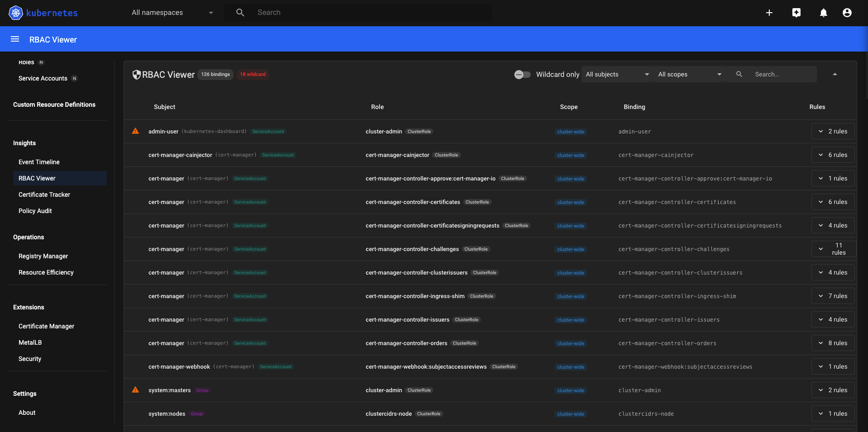The image size is (868, 432).
Task: Click the Insights section heading
Action: (x=24, y=143)
